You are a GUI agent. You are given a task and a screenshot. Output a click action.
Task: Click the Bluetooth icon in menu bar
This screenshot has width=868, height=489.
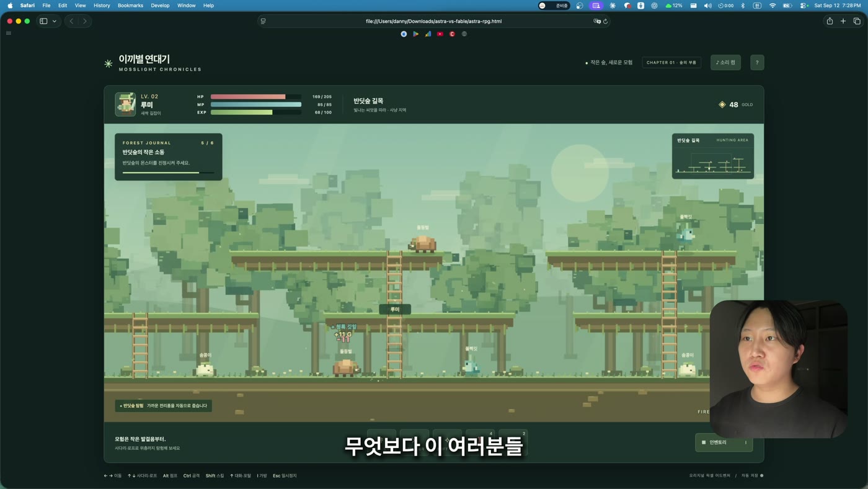[743, 5]
